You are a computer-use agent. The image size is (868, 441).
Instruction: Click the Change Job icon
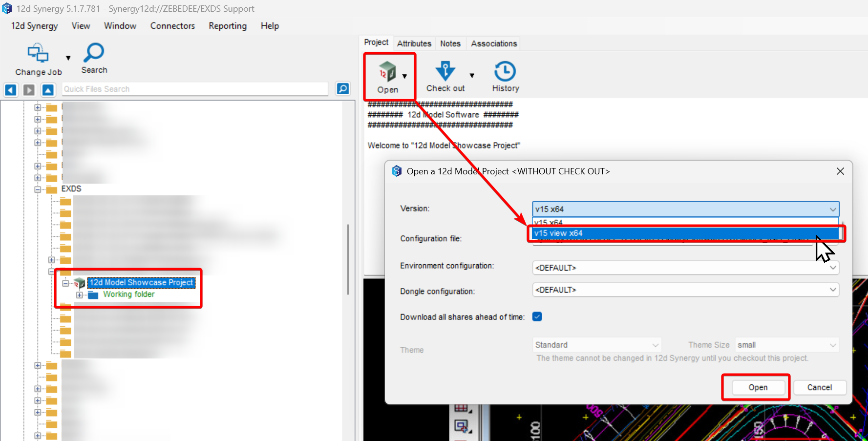(x=38, y=54)
